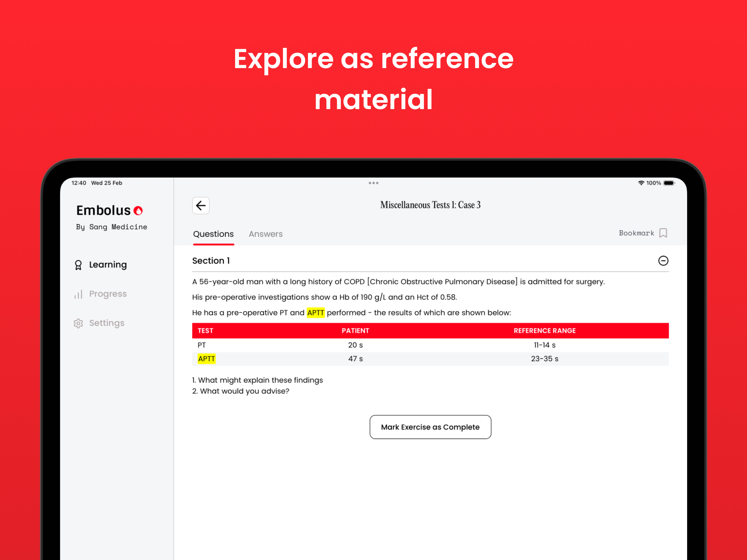The image size is (747, 560).
Task: Switch to the Answers tab
Action: (266, 234)
